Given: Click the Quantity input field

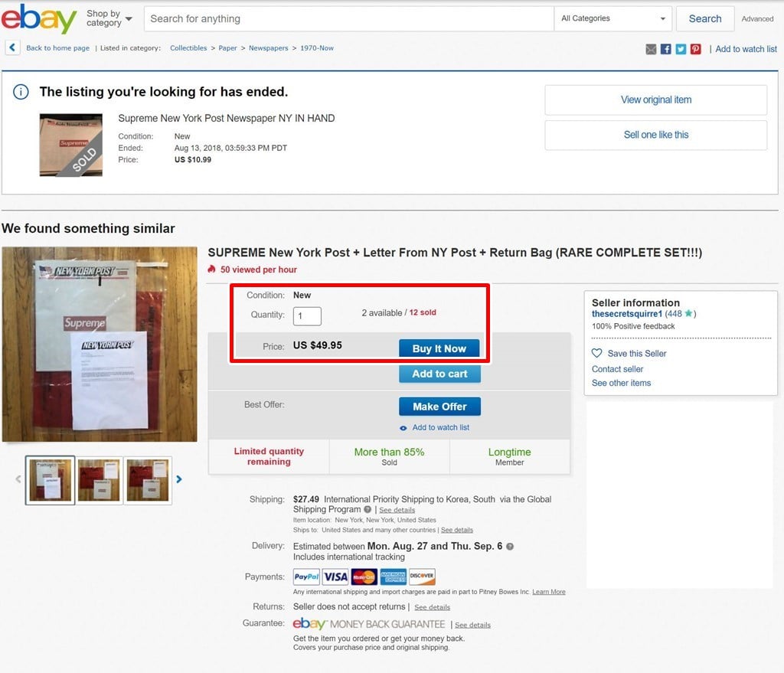Looking at the screenshot, I should [307, 316].
